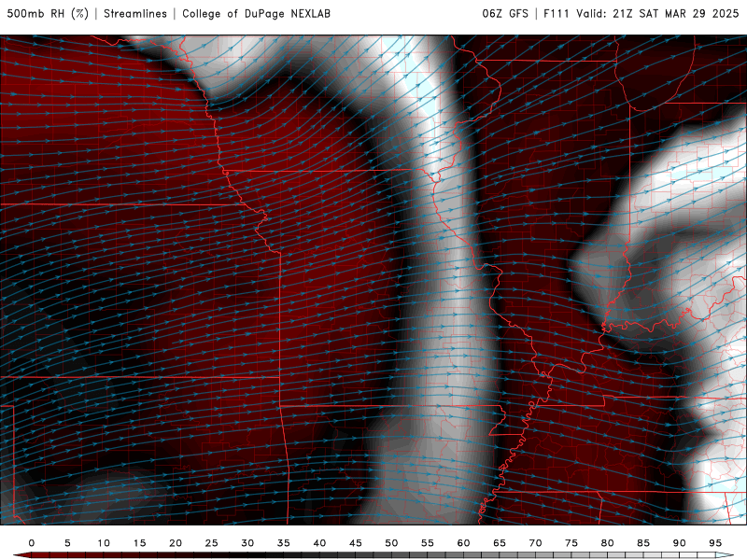Click the '90' label on the color scale
747x560 pixels.
pyautogui.click(x=680, y=543)
